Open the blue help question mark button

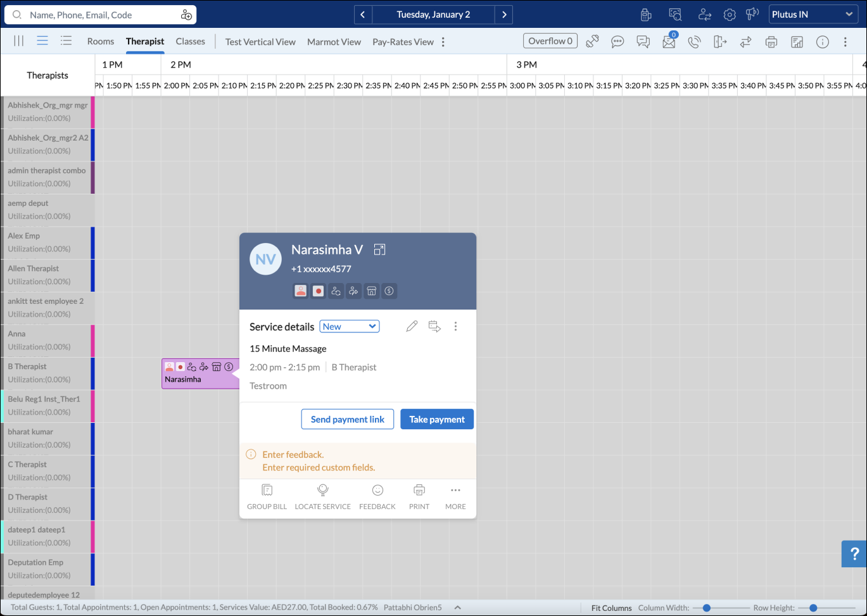pos(854,554)
